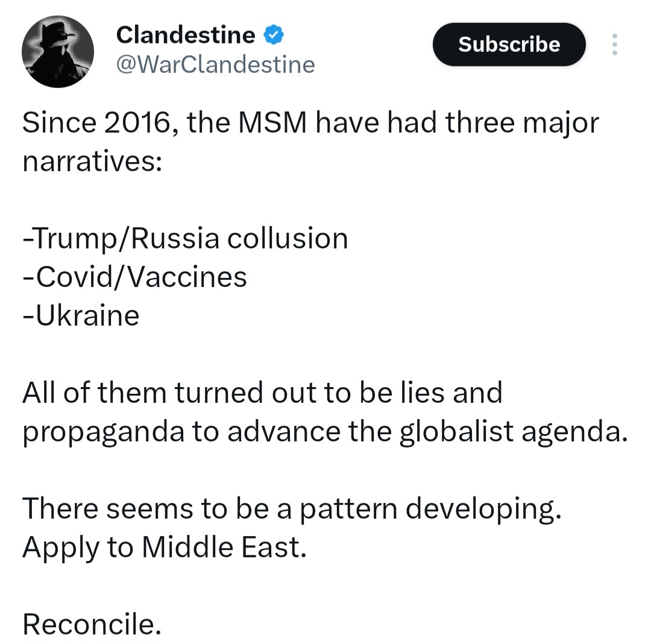Image resolution: width=651 pixels, height=644 pixels.
Task: Click "There seems to be a pattern developing"
Action: click(x=292, y=508)
